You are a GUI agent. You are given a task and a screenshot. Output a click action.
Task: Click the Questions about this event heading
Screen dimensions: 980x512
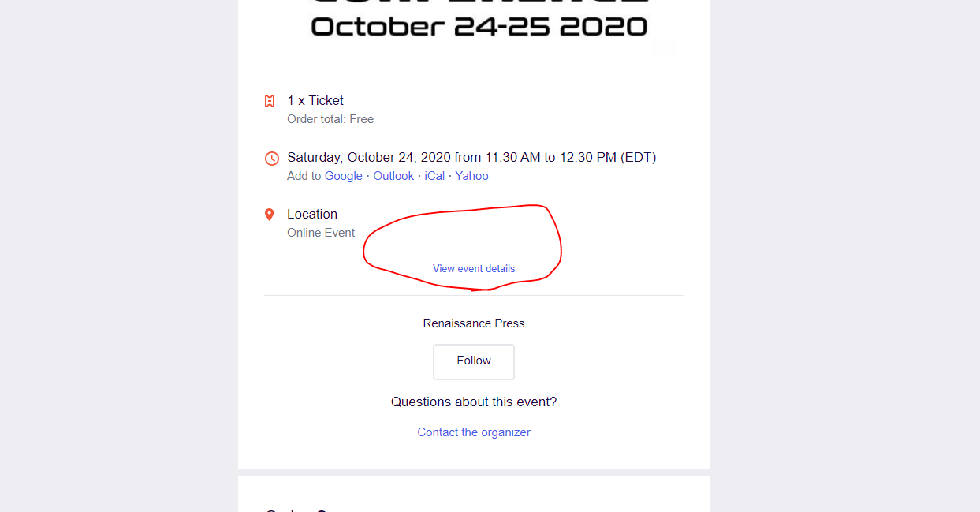(x=474, y=402)
